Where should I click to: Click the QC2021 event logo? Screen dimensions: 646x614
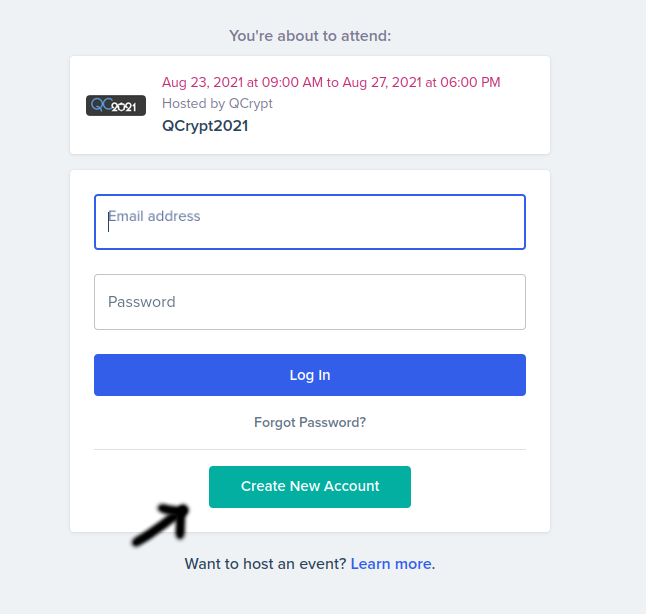click(x=116, y=105)
